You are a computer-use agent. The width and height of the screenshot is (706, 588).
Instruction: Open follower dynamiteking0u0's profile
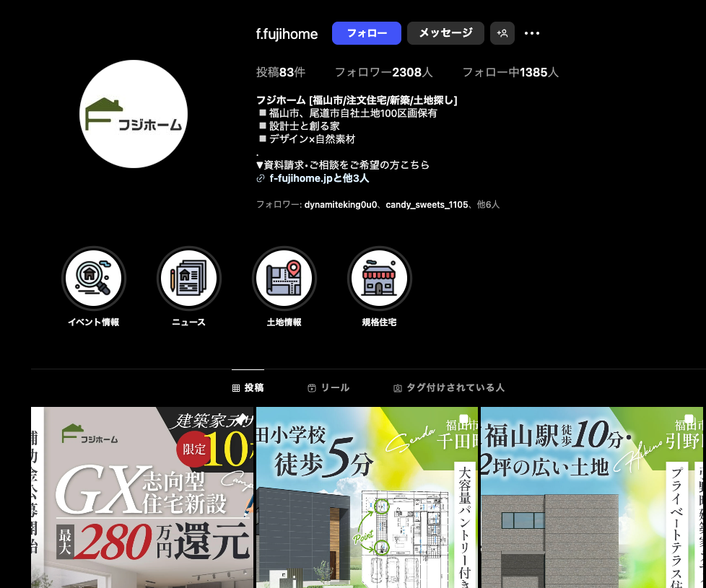tap(341, 205)
